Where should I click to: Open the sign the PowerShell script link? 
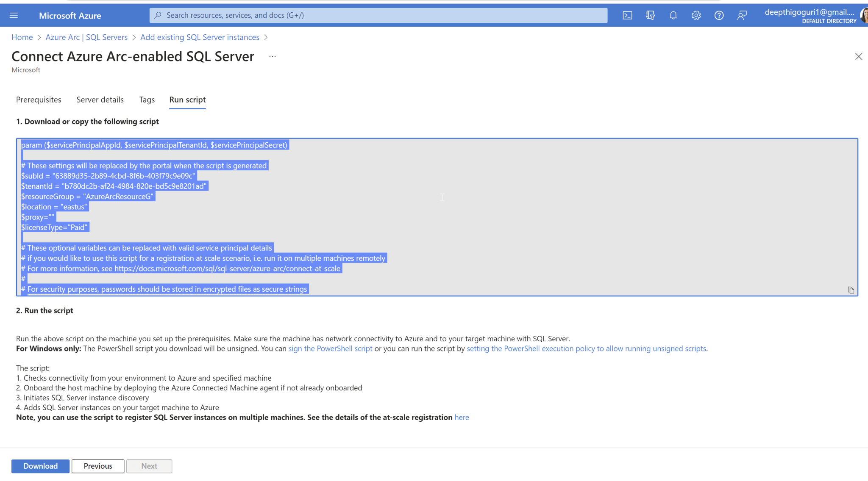(330, 348)
